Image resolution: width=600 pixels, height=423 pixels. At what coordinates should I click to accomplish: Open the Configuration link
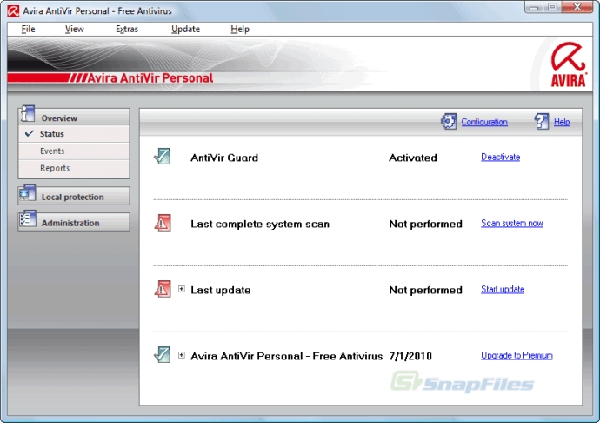(x=484, y=122)
